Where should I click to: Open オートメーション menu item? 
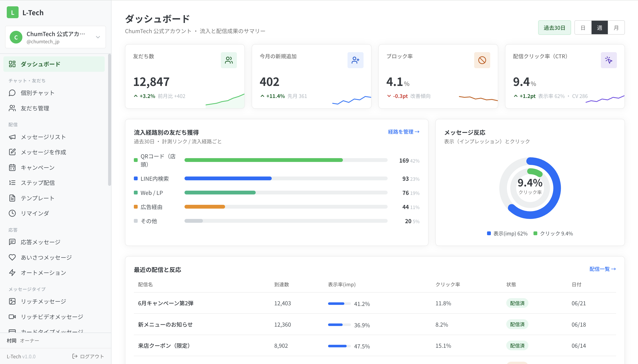click(54, 273)
